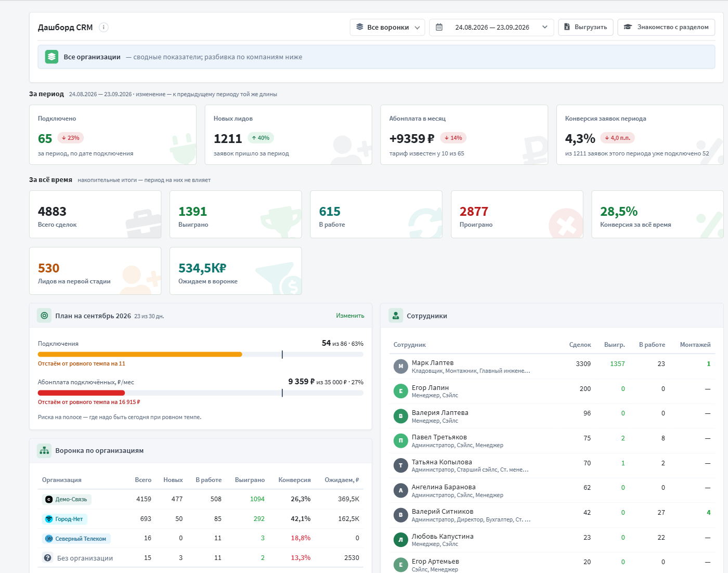This screenshot has width=728, height=573.
Task: Click the В работе 615 card
Action: click(376, 214)
